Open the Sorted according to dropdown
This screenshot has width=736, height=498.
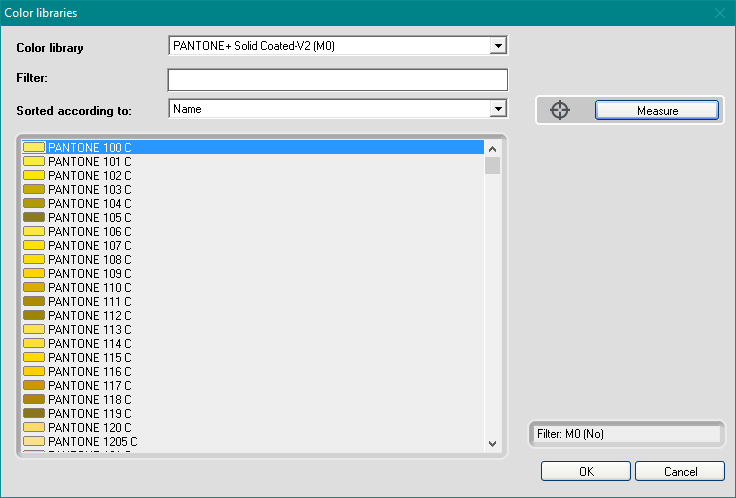pyautogui.click(x=498, y=109)
